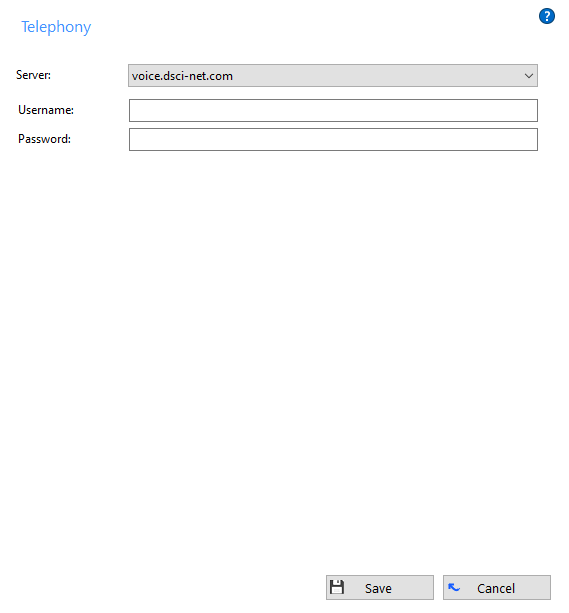Open the voice.dsci-net.com server combo box
The height and width of the screenshot is (613, 569).
click(x=333, y=76)
